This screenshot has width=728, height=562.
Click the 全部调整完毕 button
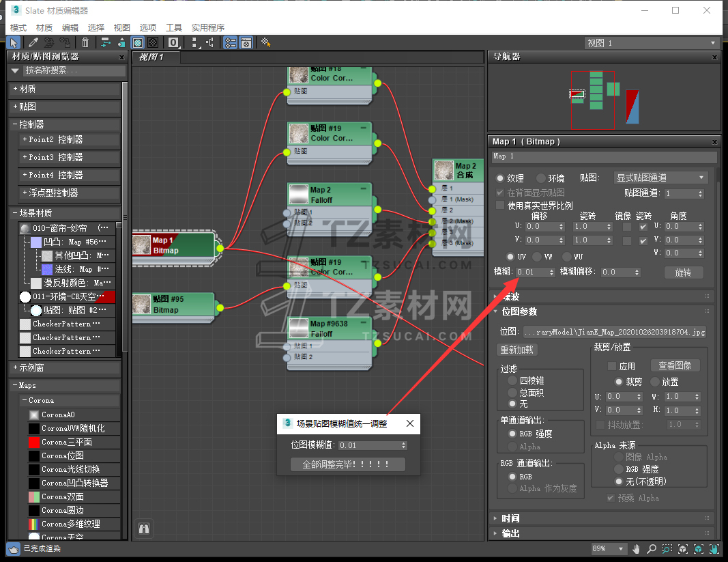tap(348, 464)
